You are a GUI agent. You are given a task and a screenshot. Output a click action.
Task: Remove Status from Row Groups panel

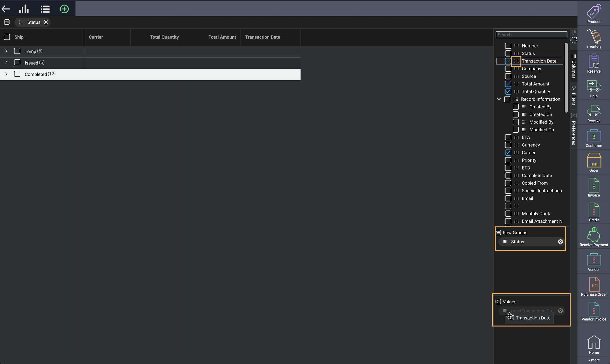[x=561, y=242]
